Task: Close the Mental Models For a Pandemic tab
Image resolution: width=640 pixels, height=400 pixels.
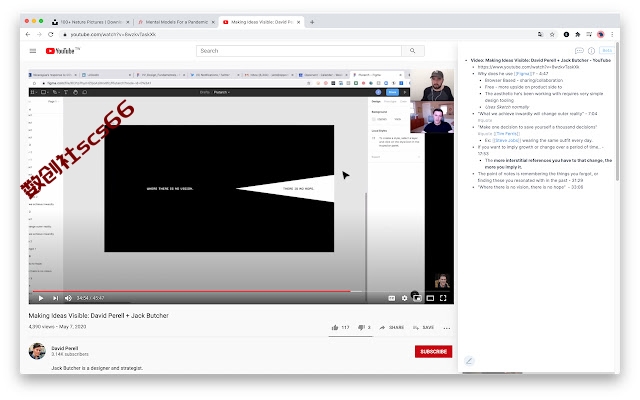Action: pos(213,22)
